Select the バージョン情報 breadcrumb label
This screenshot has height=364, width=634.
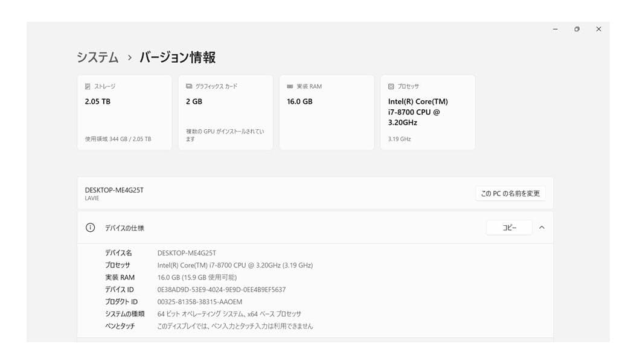178,57
